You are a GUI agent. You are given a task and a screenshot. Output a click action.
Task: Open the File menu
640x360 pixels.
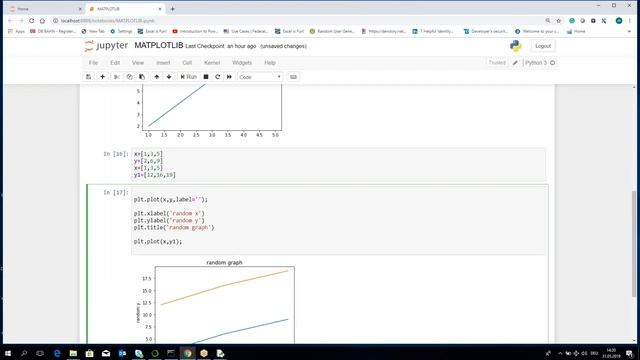(x=93, y=63)
